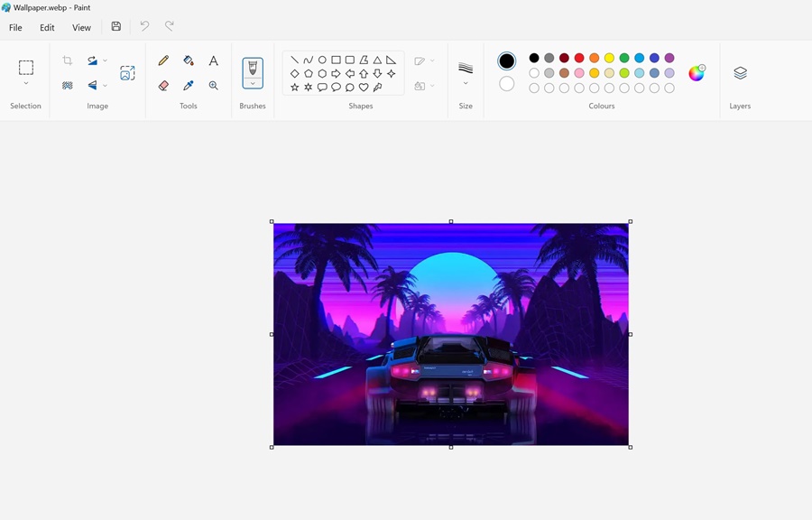Choose the Oval shape

322,60
